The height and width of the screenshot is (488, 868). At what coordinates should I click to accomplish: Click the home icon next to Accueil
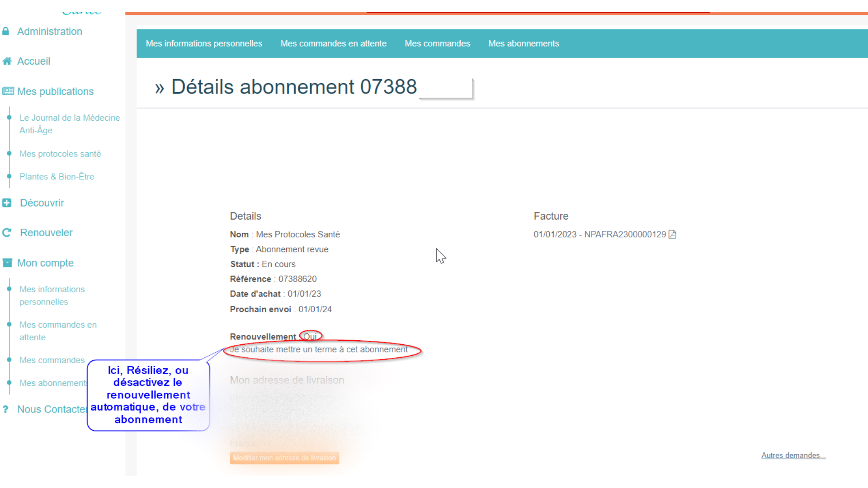(x=7, y=61)
